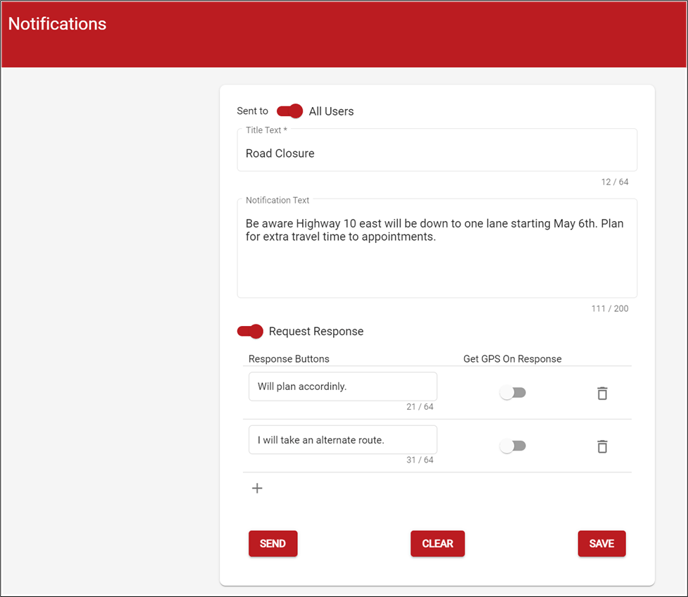
Task: Delete the "Will plan accordinly." response button
Action: 602,393
